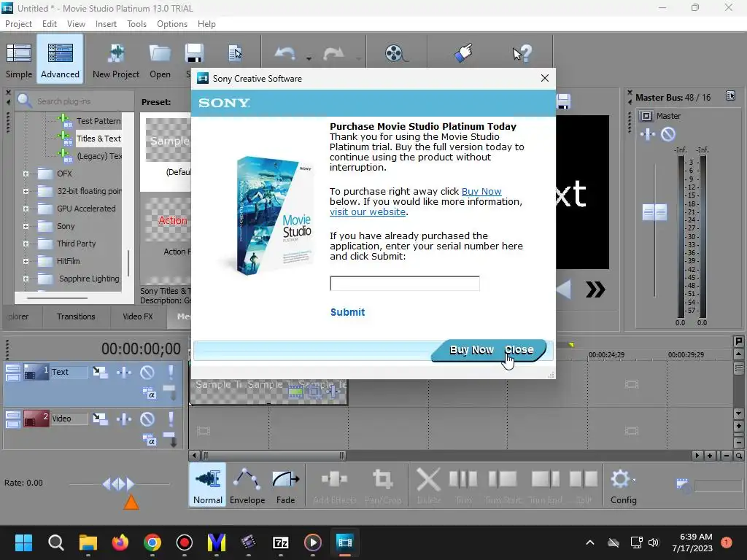The height and width of the screenshot is (560, 747).
Task: Click the orange playback rate slider handle
Action: pyautogui.click(x=131, y=502)
